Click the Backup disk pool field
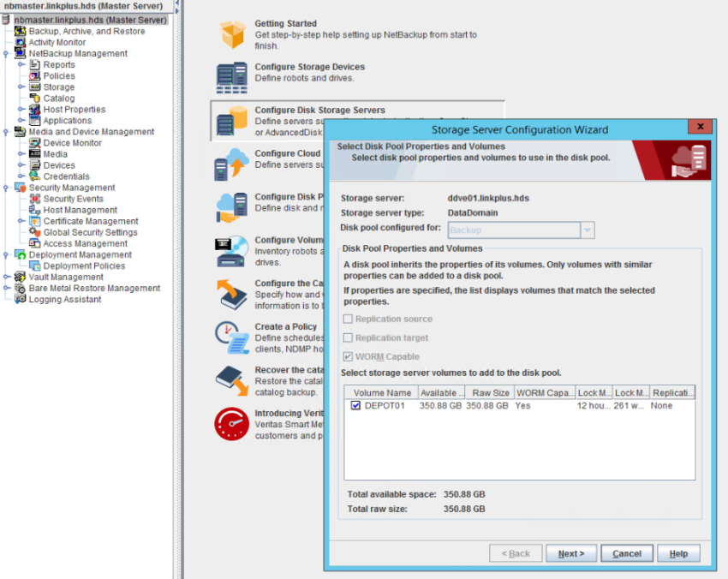Viewport: 728px width, 579px height. click(x=514, y=230)
